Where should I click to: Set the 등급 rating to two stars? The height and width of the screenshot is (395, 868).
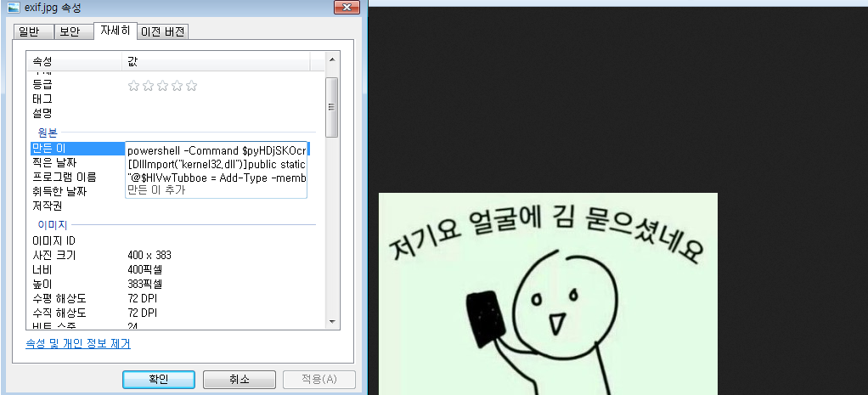148,86
